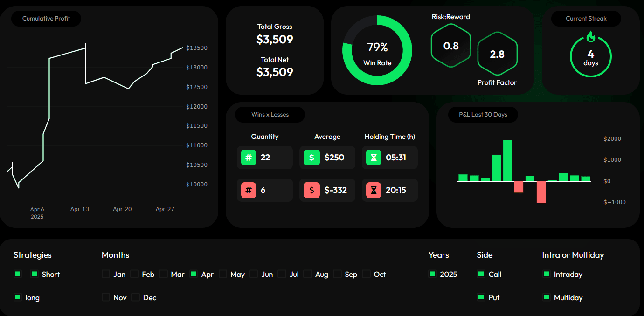
Task: Click the average win value $250
Action: pyautogui.click(x=334, y=158)
